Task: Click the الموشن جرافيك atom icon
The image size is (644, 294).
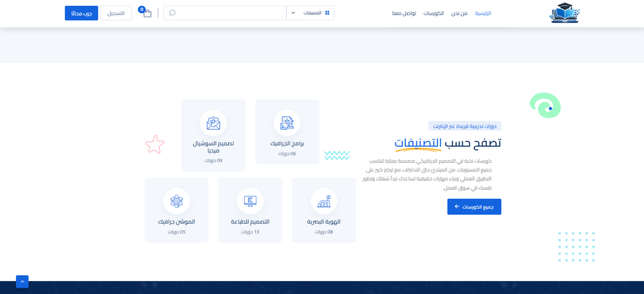Action: coord(177,202)
